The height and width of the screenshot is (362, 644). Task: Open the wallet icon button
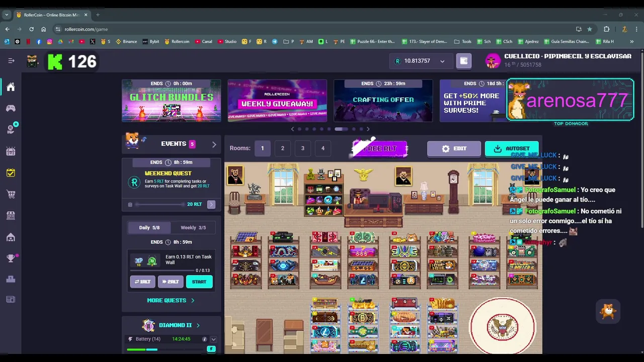click(x=464, y=61)
